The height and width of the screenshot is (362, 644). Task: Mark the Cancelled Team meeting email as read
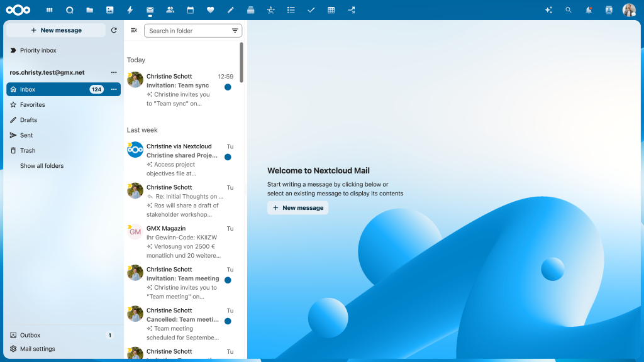[226, 321]
